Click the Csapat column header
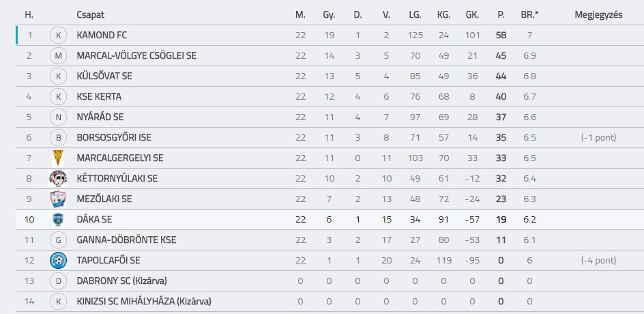The height and width of the screenshot is (314, 644). coord(90,15)
